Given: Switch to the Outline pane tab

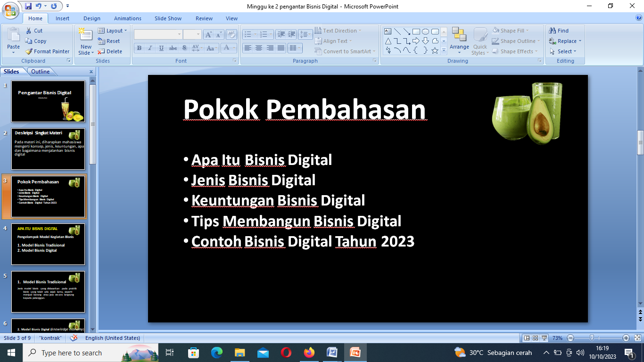Looking at the screenshot, I should click(41, 72).
